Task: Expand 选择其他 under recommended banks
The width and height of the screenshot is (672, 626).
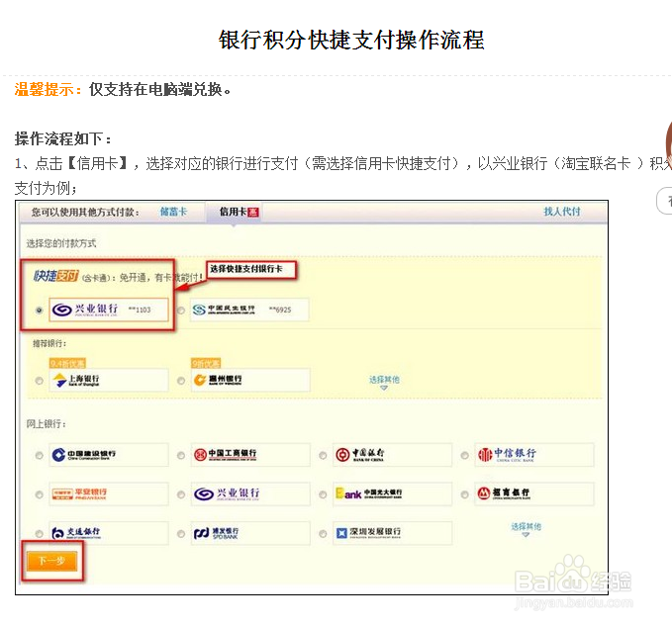Action: pyautogui.click(x=384, y=382)
